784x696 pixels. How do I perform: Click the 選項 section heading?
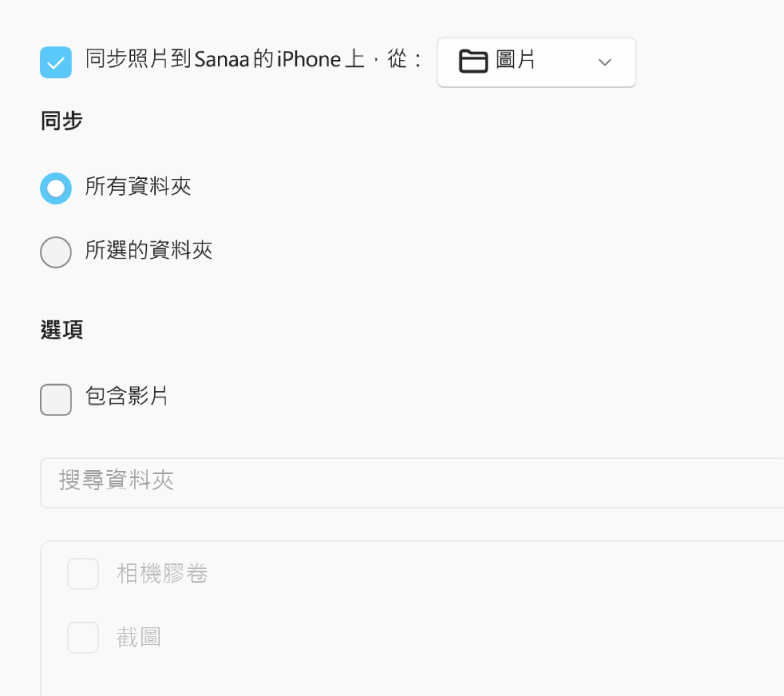[x=62, y=330]
